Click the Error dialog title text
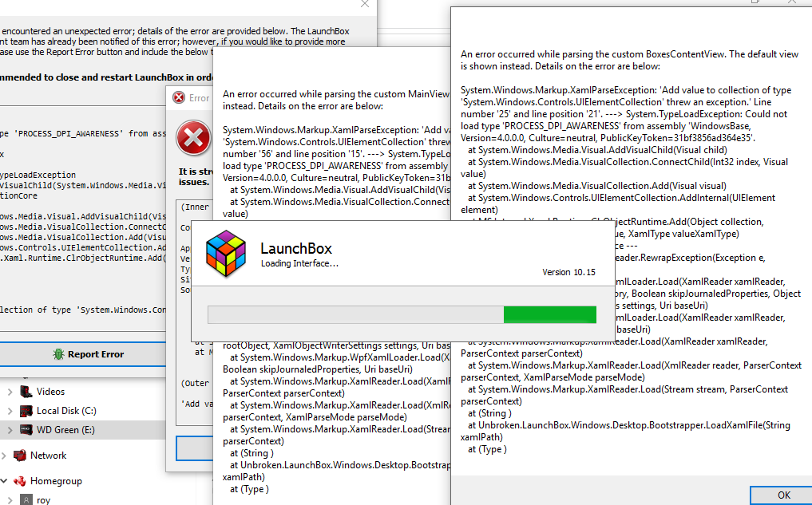 [199, 98]
